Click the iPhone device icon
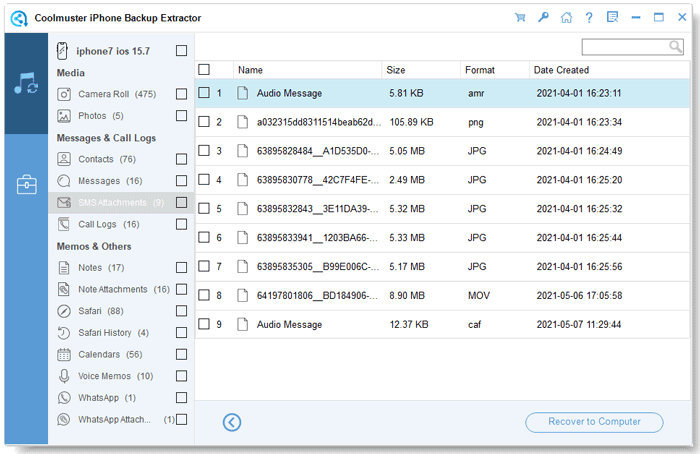The width and height of the screenshot is (700, 454). tap(62, 50)
